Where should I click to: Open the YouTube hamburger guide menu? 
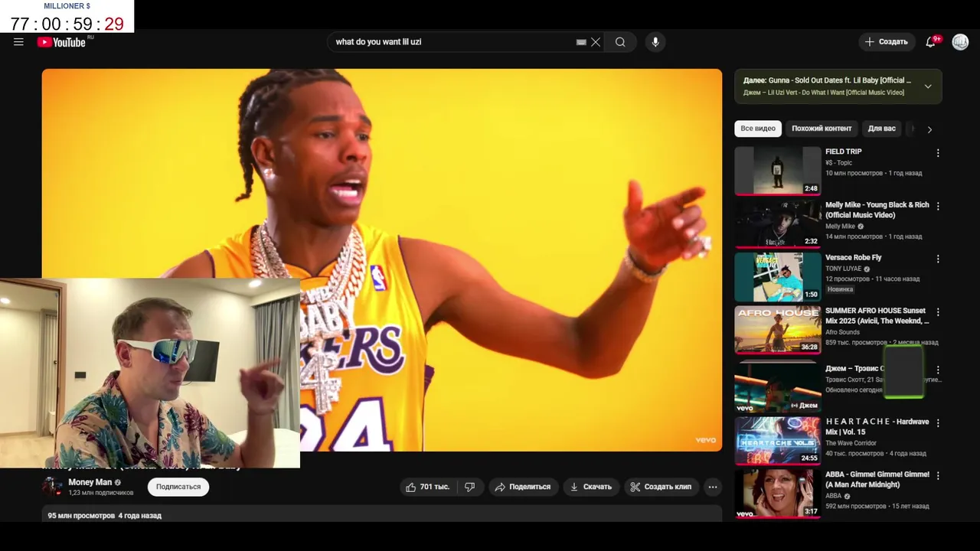[18, 42]
